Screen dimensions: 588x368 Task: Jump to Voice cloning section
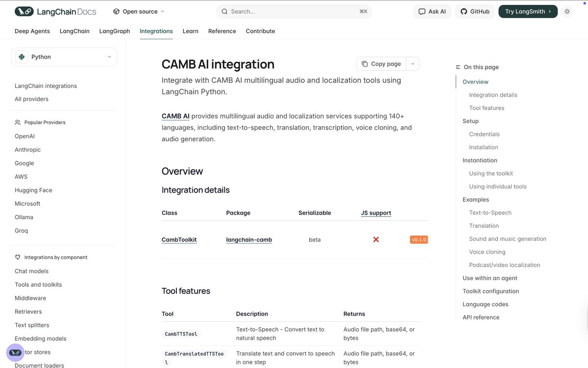tap(487, 252)
